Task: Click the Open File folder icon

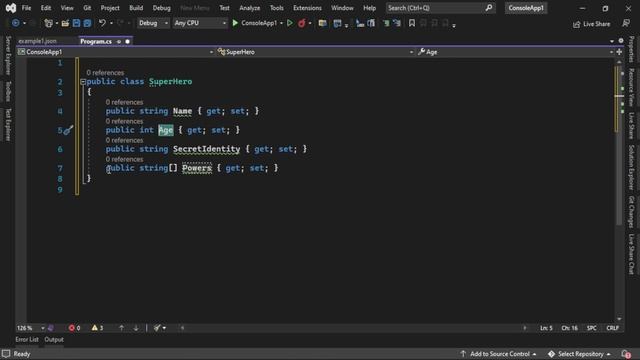Action: pos(65,23)
